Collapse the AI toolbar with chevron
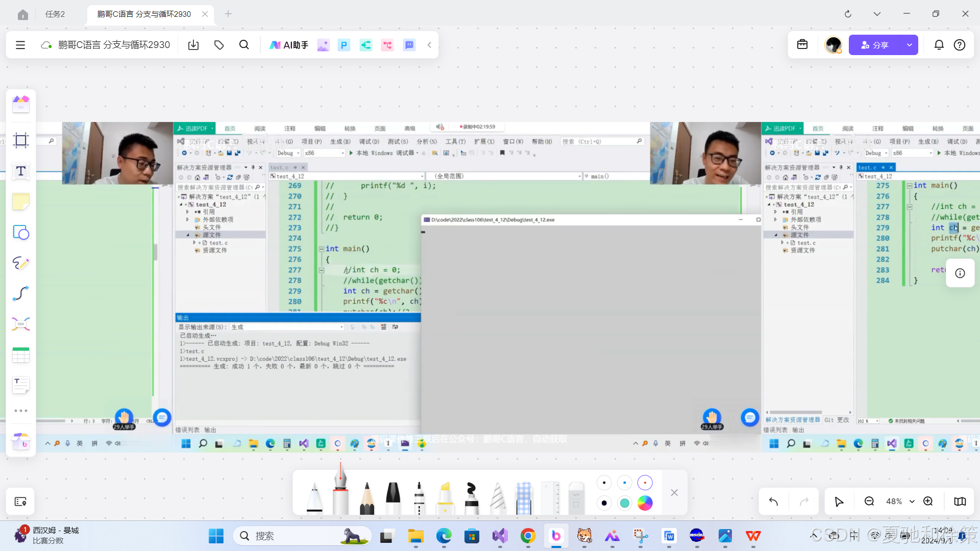This screenshot has height=551, width=980. click(x=430, y=45)
